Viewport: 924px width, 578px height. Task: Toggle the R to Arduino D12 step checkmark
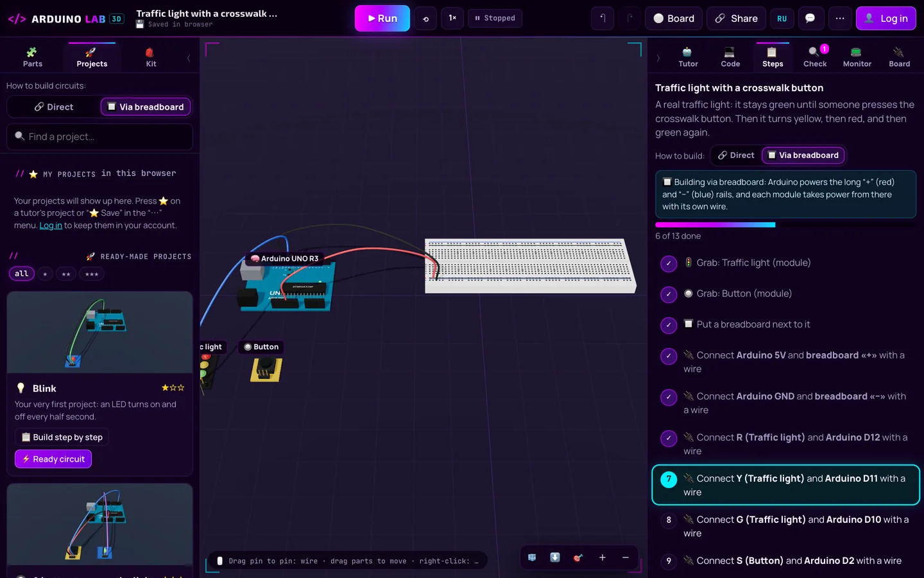click(x=669, y=438)
